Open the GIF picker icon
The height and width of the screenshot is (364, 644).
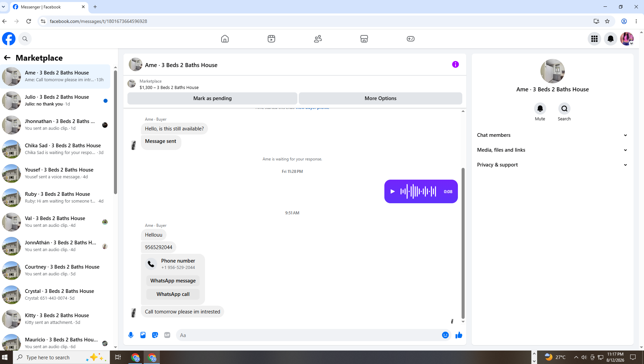point(167,335)
